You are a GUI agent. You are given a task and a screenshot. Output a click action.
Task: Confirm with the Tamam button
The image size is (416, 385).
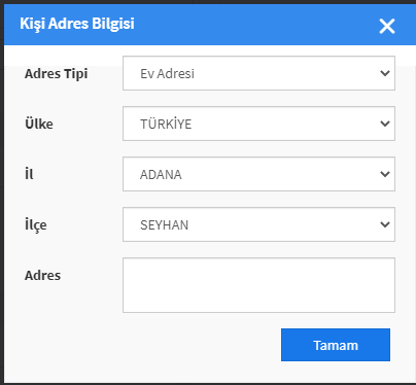click(335, 345)
